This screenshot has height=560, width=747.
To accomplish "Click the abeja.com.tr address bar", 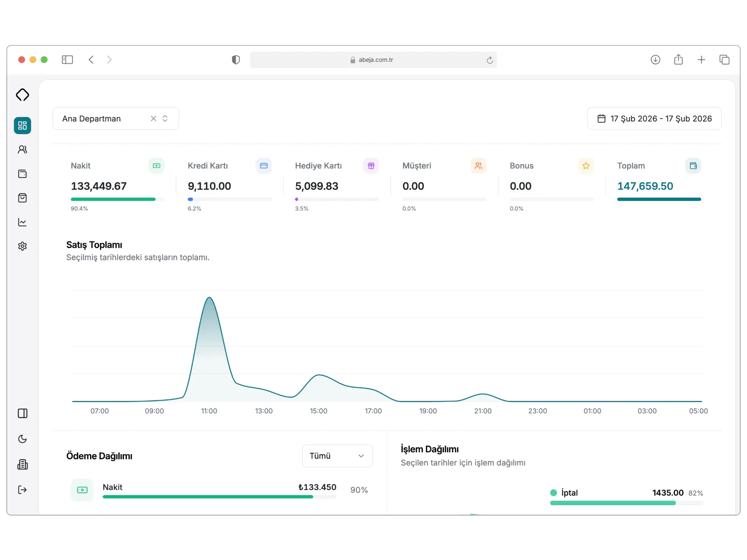I will [x=375, y=60].
